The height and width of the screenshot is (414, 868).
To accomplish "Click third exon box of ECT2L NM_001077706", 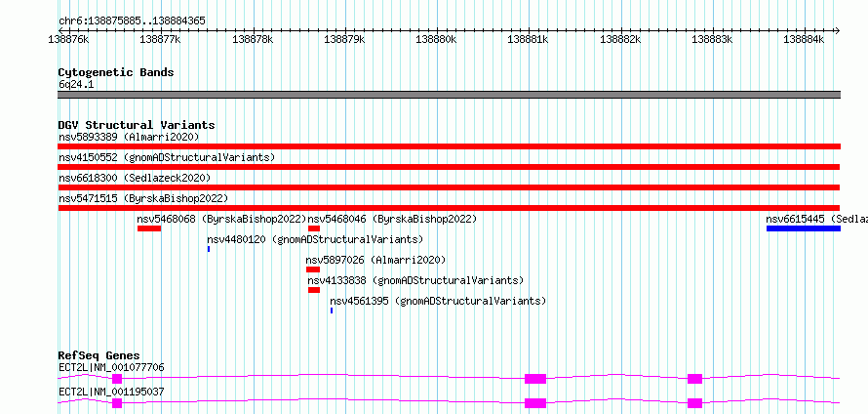I will click(x=694, y=379).
